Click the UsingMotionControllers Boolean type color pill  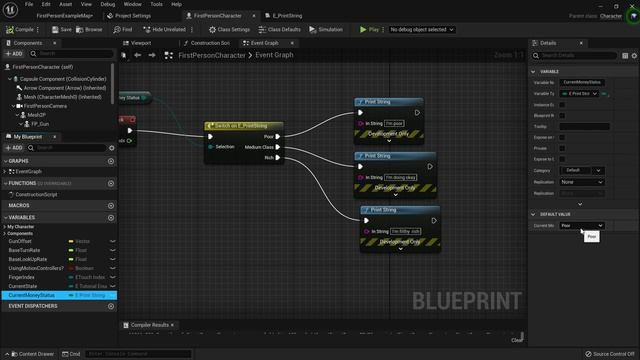71,268
